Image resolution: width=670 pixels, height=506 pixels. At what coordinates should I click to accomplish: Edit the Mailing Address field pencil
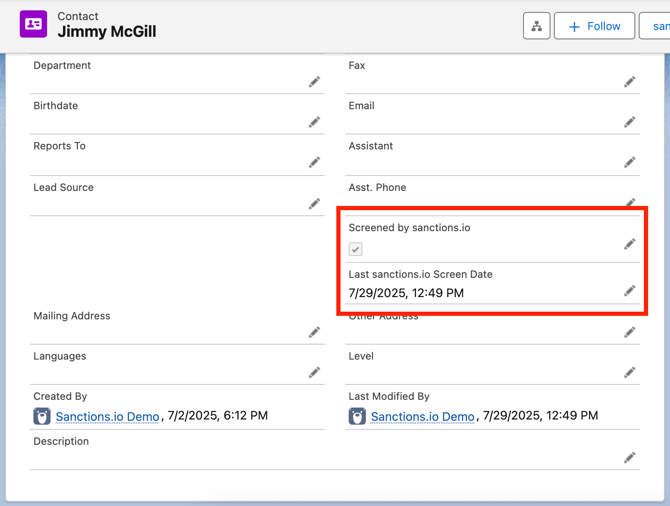coord(314,332)
